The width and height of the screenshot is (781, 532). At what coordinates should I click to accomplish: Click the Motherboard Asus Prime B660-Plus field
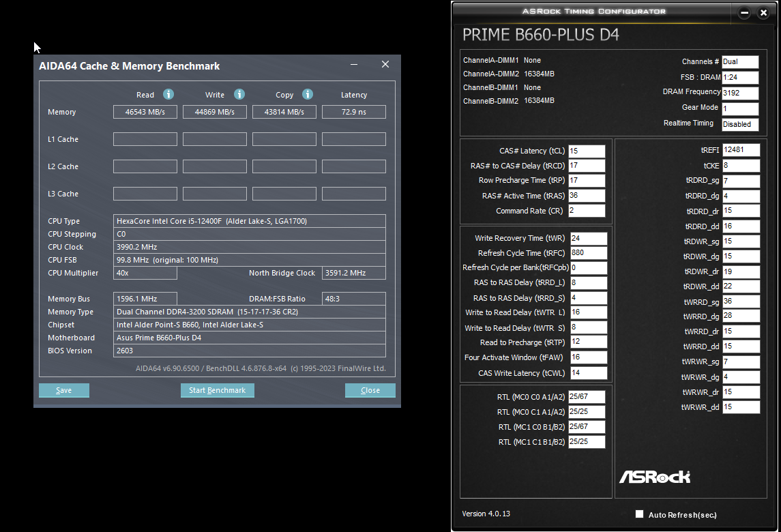[249, 338]
